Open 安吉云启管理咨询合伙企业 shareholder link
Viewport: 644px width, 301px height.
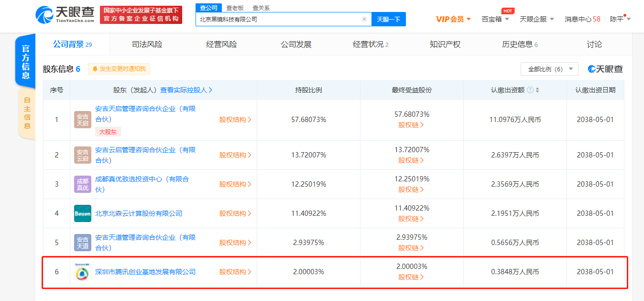click(145, 155)
